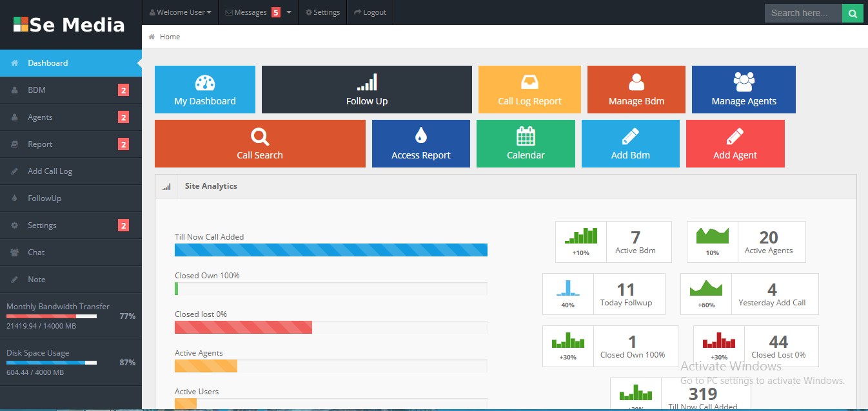Click the Messages count badge 5

(x=276, y=12)
